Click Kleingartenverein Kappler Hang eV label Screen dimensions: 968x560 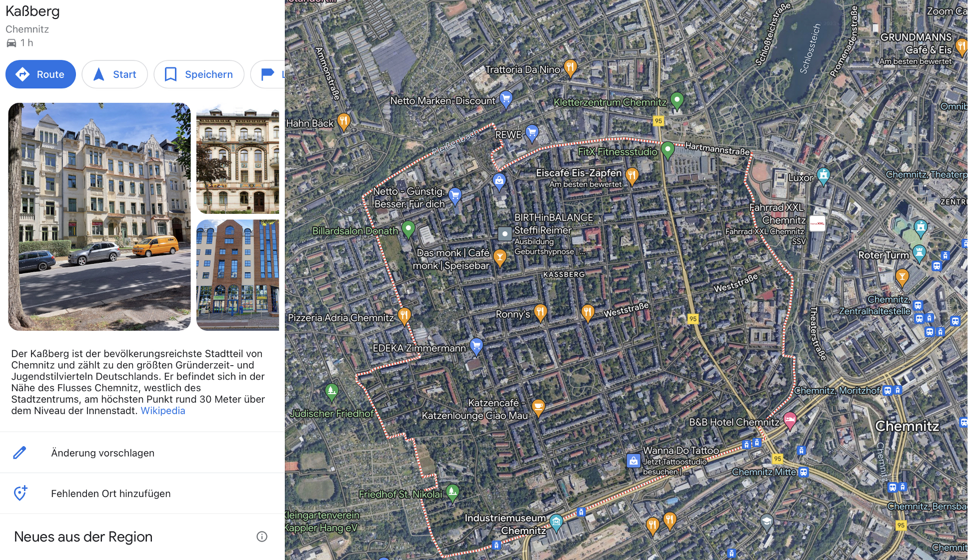(x=322, y=522)
